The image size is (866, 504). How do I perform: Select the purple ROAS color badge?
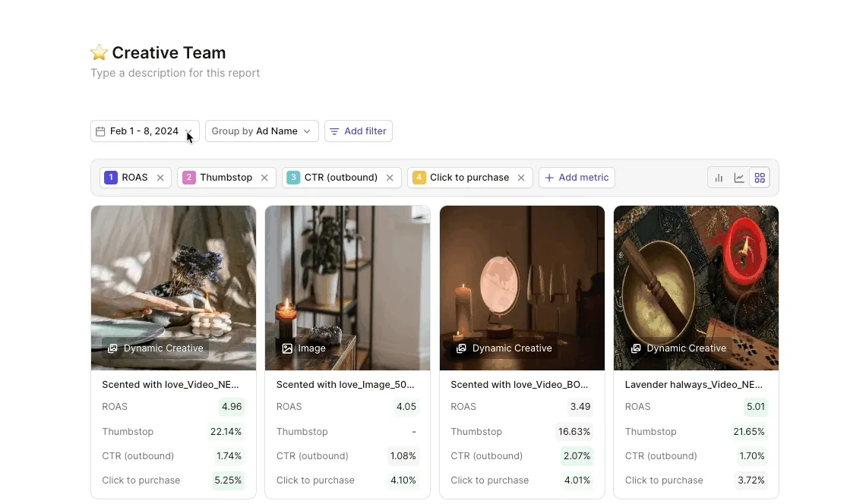(110, 178)
